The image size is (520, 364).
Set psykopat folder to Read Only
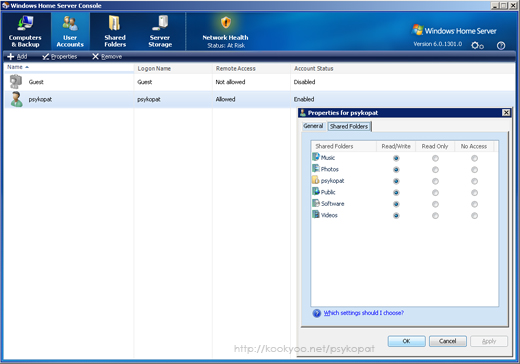tap(435, 181)
